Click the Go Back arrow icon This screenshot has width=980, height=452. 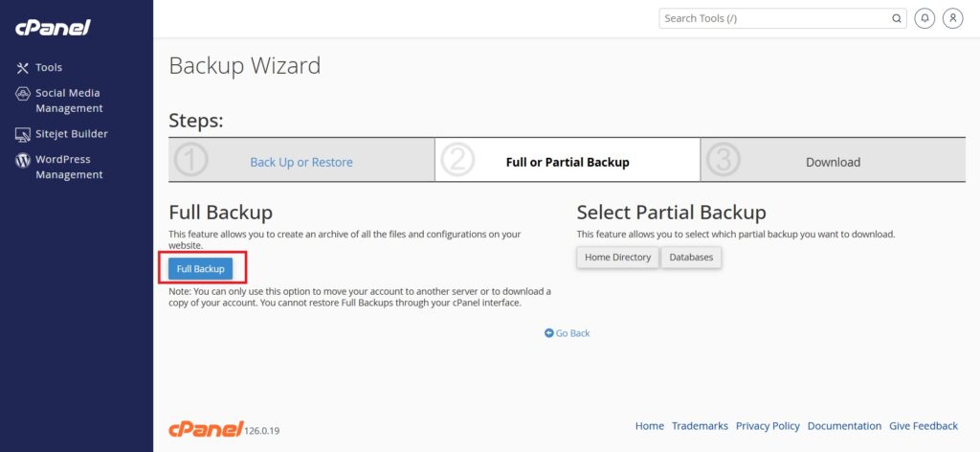pyautogui.click(x=548, y=333)
